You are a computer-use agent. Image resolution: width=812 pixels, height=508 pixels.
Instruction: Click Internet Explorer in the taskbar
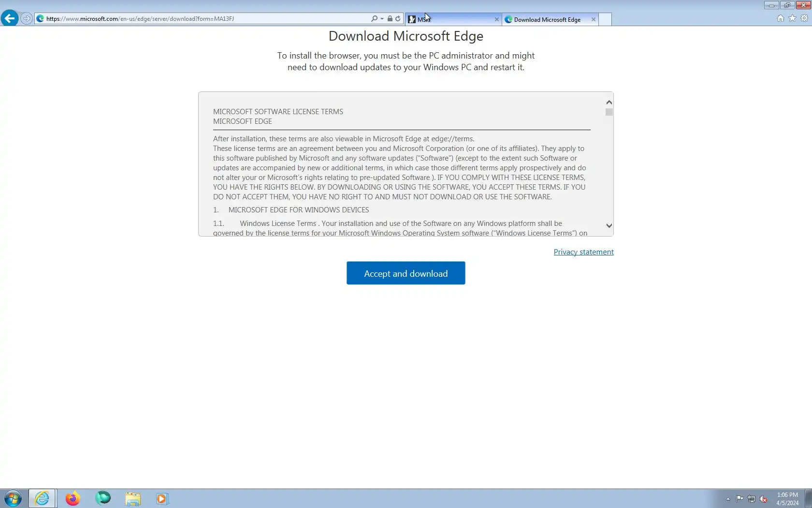pyautogui.click(x=42, y=498)
